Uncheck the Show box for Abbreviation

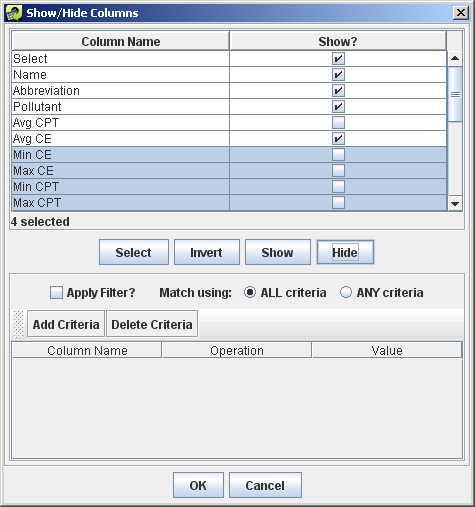[338, 91]
